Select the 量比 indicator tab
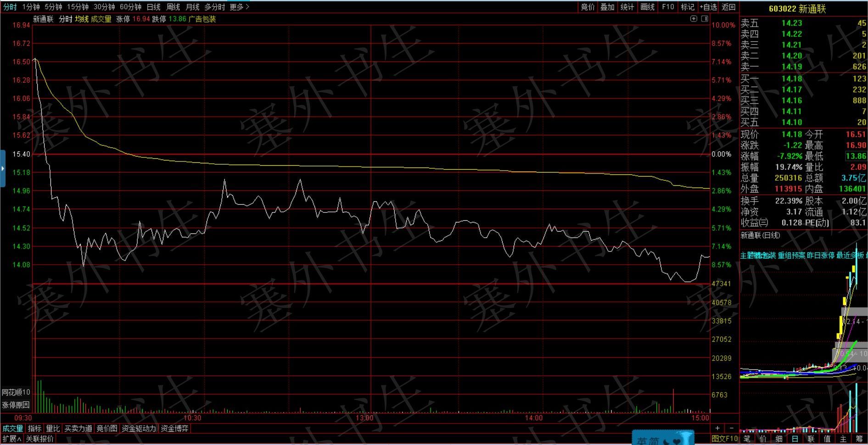The image size is (868, 445). tap(53, 428)
